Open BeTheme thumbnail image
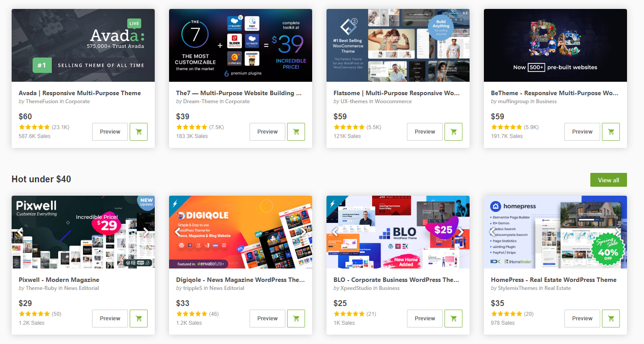644x344 pixels. 555,45
